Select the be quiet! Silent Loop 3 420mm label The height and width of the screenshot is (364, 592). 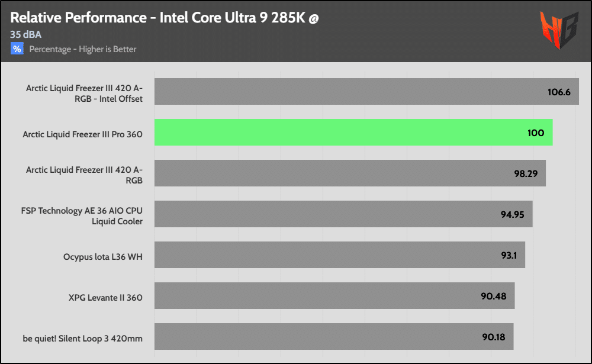click(x=82, y=339)
